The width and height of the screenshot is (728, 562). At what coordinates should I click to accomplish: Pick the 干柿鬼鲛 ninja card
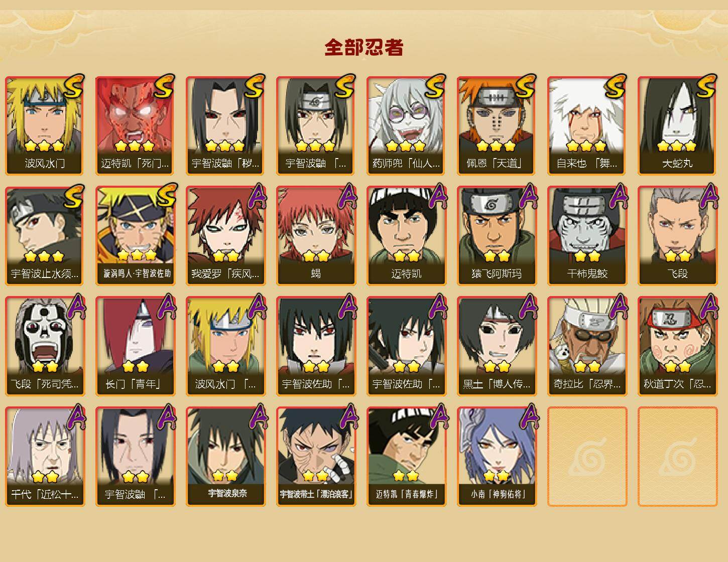pos(587,236)
